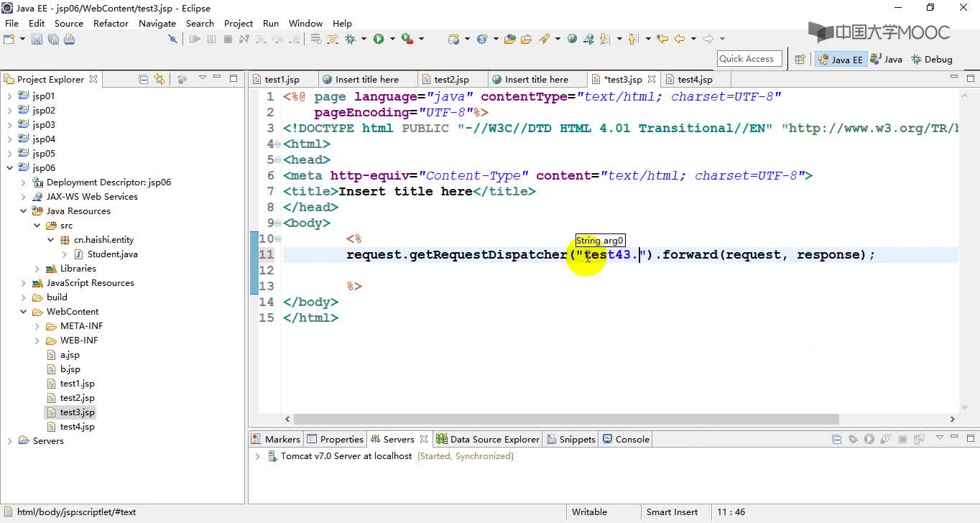Open the Snippets view tab
Image resolution: width=980 pixels, height=523 pixels.
coord(571,439)
